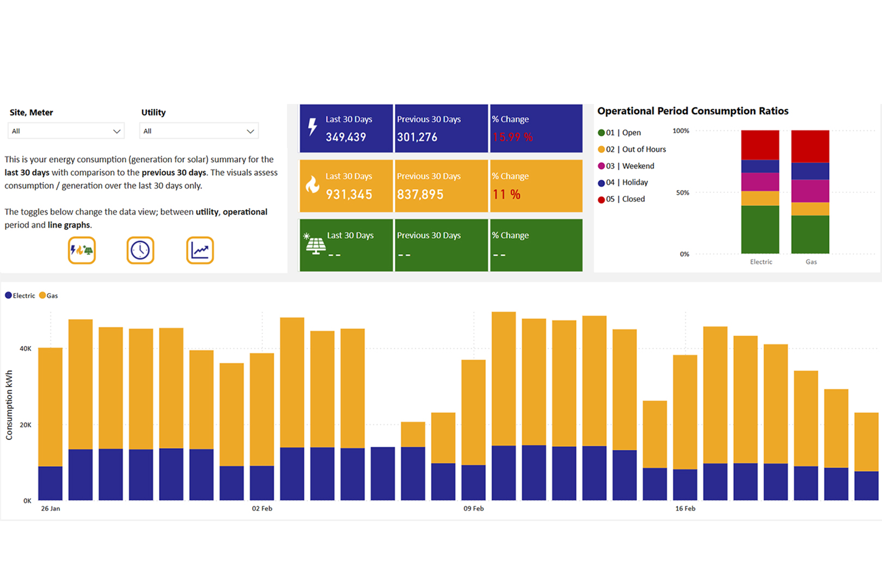882x588 pixels.
Task: Expand the Site, Meter chevron arrow
Action: (117, 131)
